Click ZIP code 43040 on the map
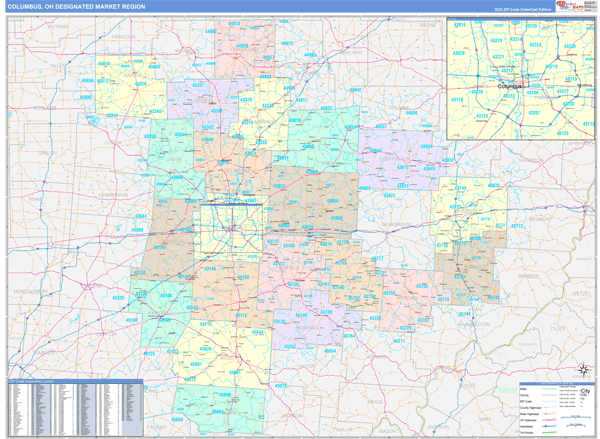The width and height of the screenshot is (600, 439). click(x=177, y=177)
